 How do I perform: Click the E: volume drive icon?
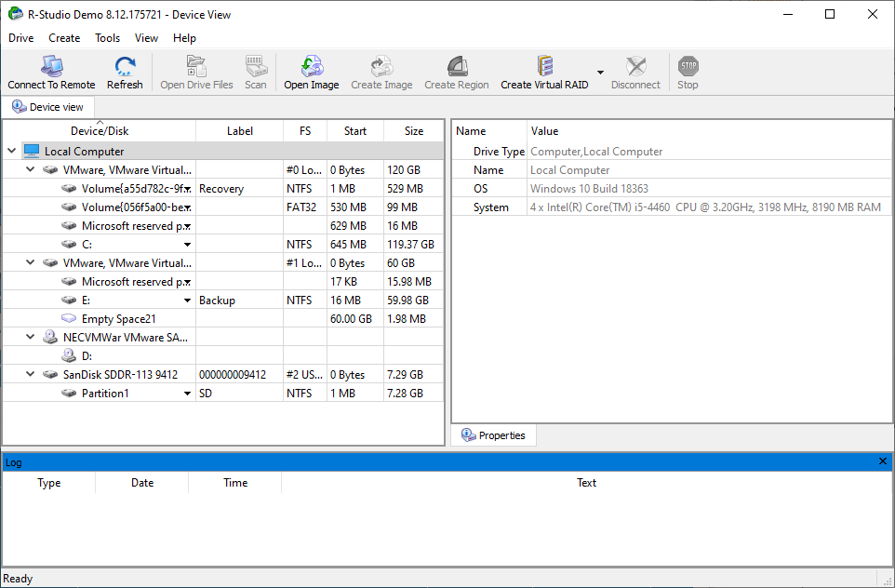click(69, 301)
